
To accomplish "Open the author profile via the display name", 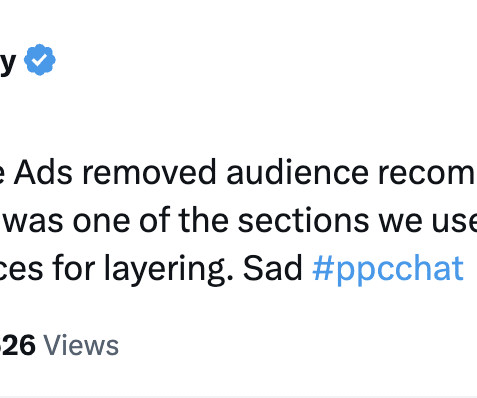I will coord(7,62).
